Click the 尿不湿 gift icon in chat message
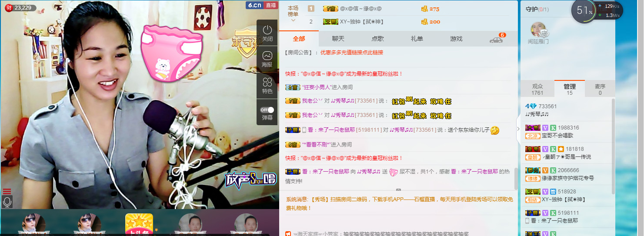This screenshot has height=236, width=644. (394, 172)
